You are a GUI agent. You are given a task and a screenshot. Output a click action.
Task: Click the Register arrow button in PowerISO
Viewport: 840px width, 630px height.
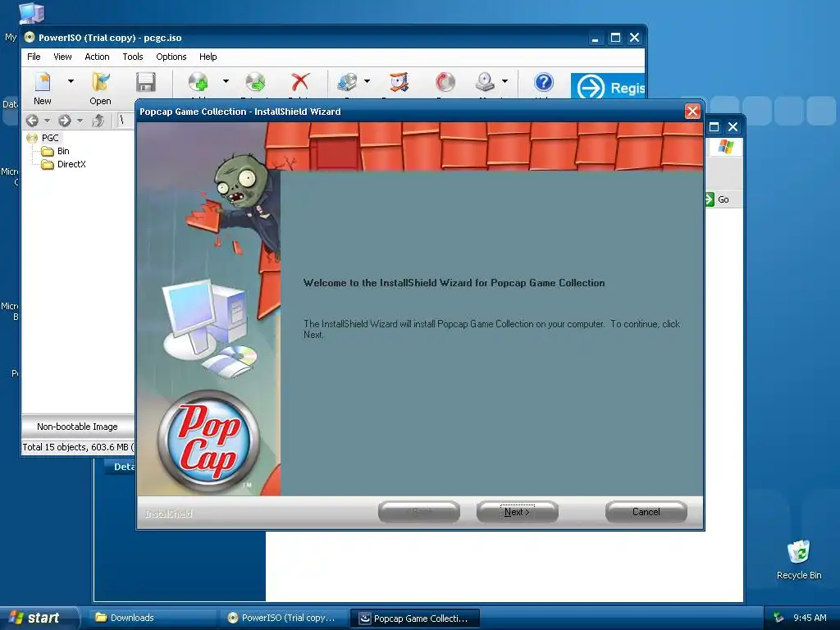[x=608, y=87]
